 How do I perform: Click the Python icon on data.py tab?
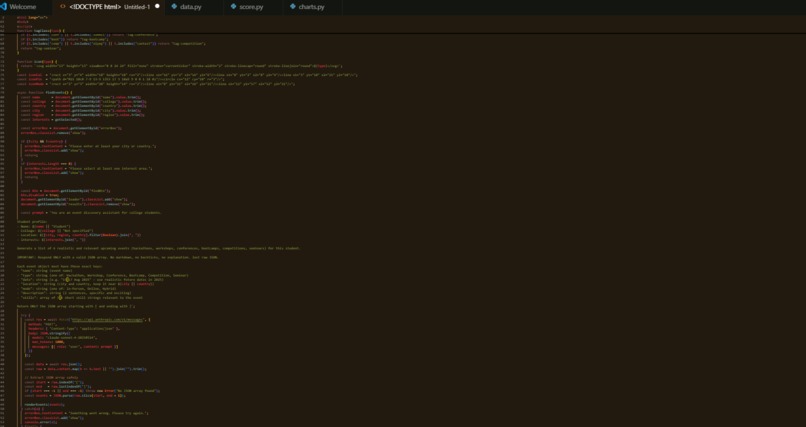click(x=174, y=7)
